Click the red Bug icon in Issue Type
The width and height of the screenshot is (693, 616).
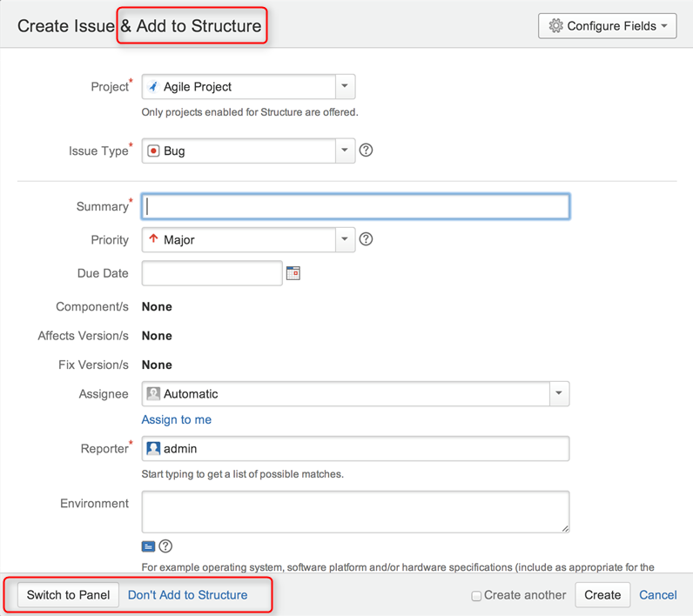(153, 151)
